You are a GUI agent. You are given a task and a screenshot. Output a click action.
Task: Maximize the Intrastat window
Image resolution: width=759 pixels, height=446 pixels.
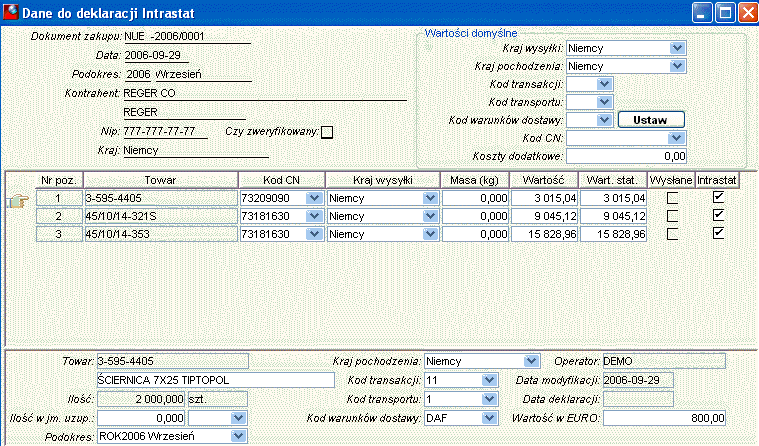[x=726, y=12]
